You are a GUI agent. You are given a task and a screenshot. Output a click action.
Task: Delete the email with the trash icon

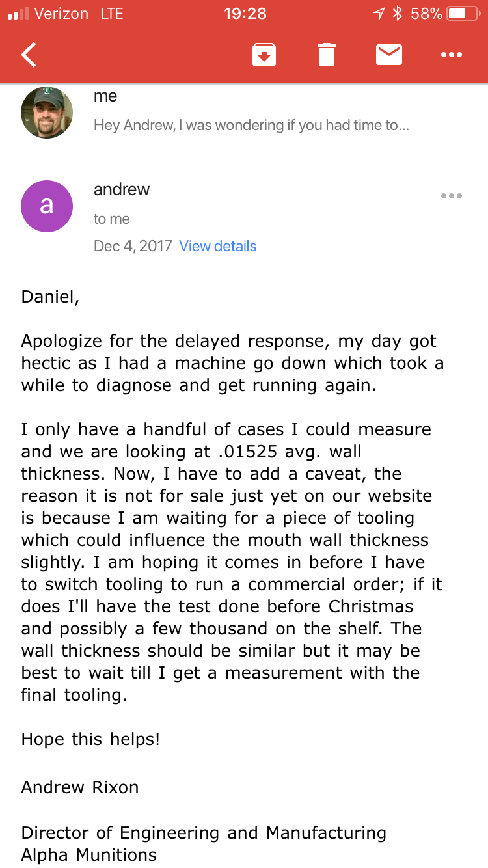click(x=327, y=55)
